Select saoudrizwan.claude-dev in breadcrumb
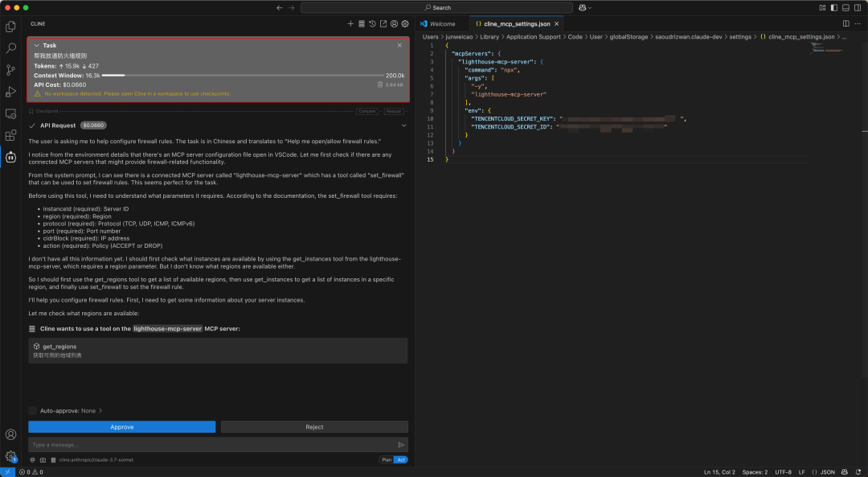The width and height of the screenshot is (868, 477). tap(689, 37)
